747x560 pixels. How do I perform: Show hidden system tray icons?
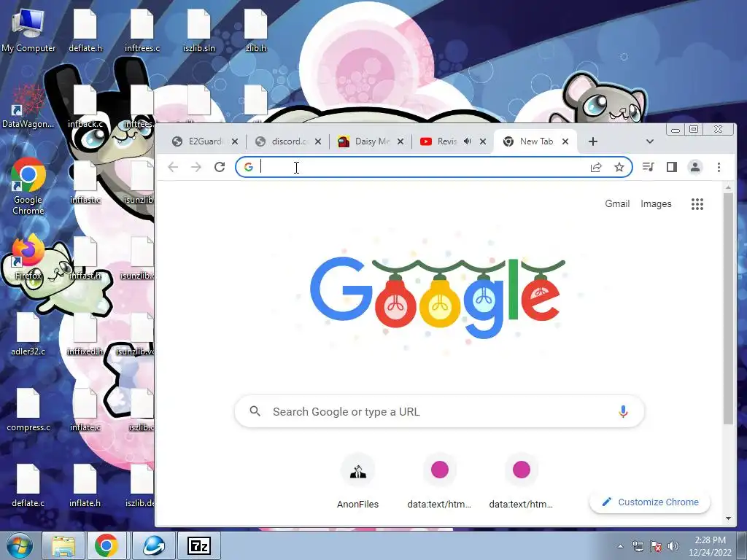click(620, 546)
